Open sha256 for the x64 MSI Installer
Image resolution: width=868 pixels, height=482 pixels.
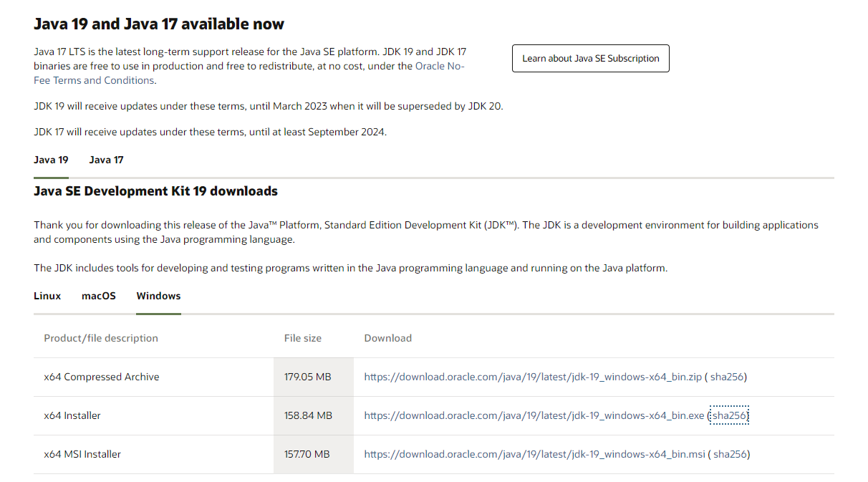click(x=730, y=454)
